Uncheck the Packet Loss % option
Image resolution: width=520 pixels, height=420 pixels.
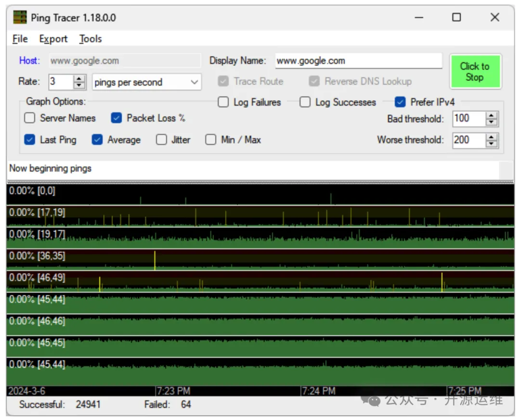(x=116, y=118)
